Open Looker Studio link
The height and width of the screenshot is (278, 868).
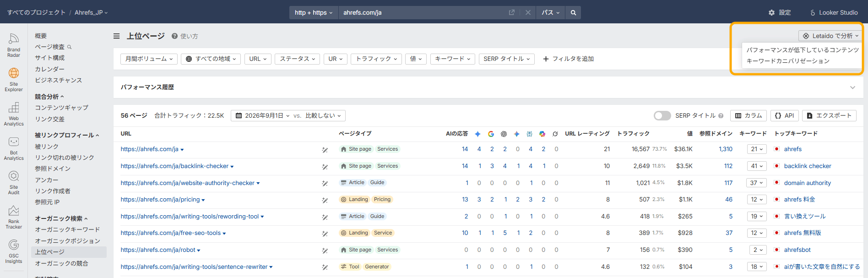pyautogui.click(x=834, y=12)
